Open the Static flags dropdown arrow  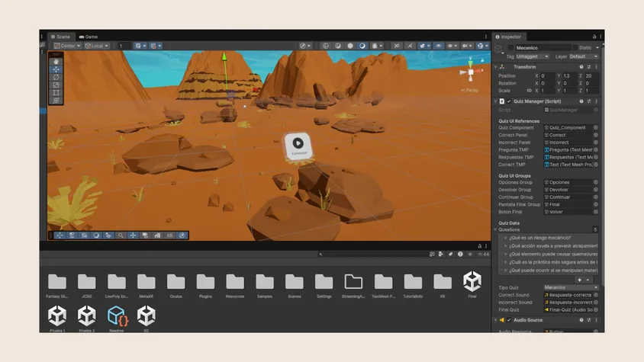[x=597, y=48]
